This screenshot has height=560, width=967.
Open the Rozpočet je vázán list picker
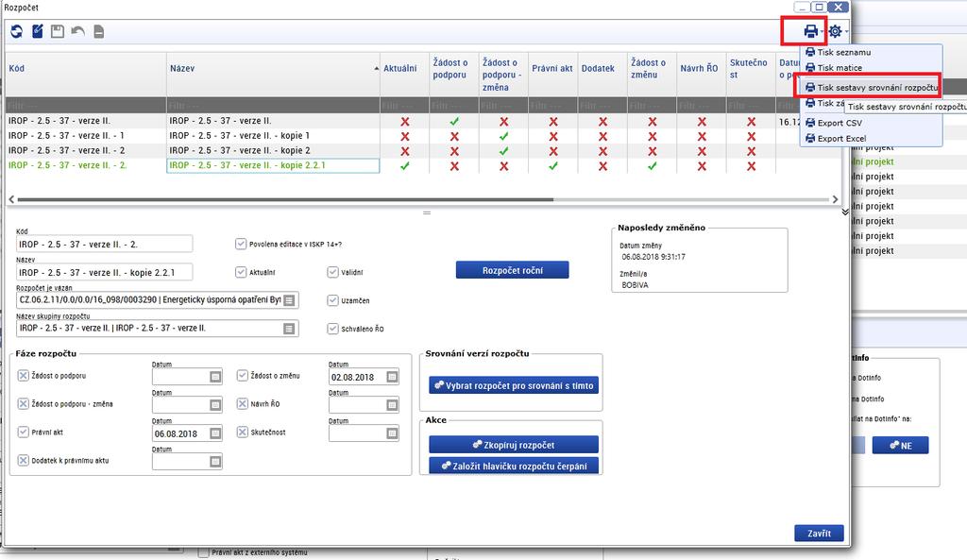coord(289,300)
